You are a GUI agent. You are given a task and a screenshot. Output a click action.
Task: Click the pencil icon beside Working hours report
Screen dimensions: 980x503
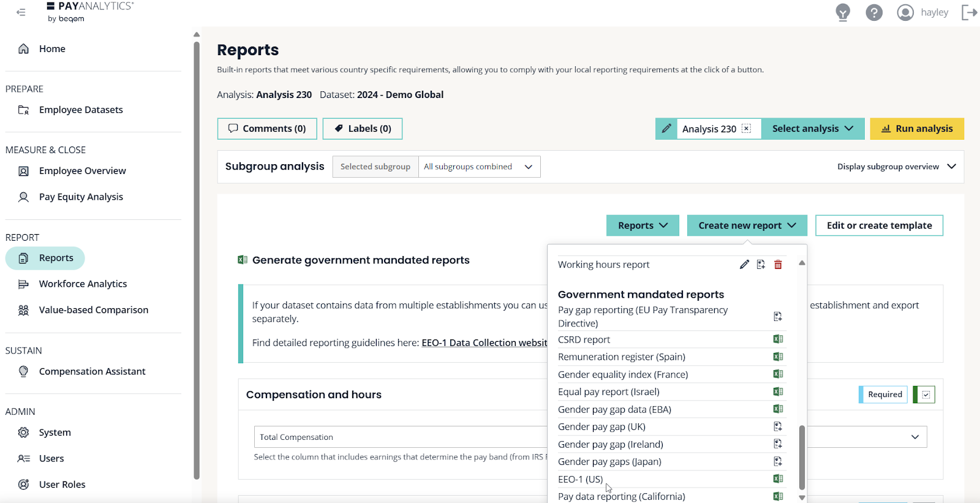click(744, 265)
